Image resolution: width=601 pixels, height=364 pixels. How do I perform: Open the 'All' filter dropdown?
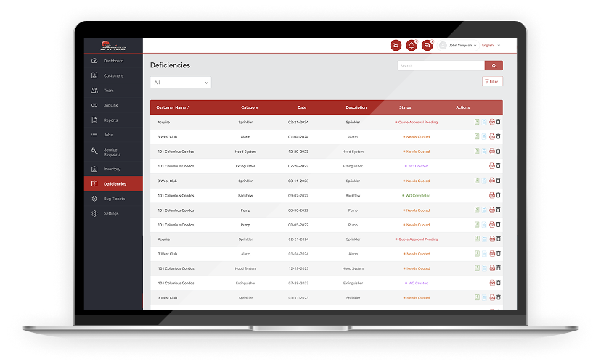(180, 83)
